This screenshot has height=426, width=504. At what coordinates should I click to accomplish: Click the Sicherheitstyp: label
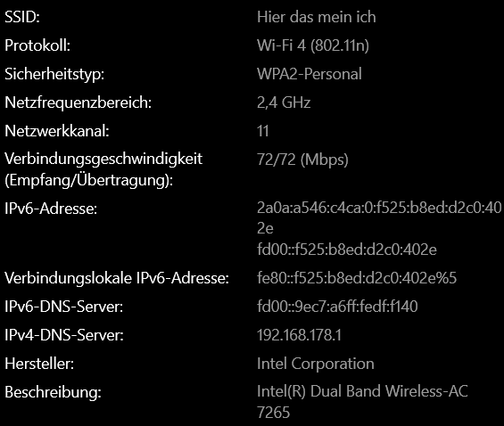(x=54, y=74)
